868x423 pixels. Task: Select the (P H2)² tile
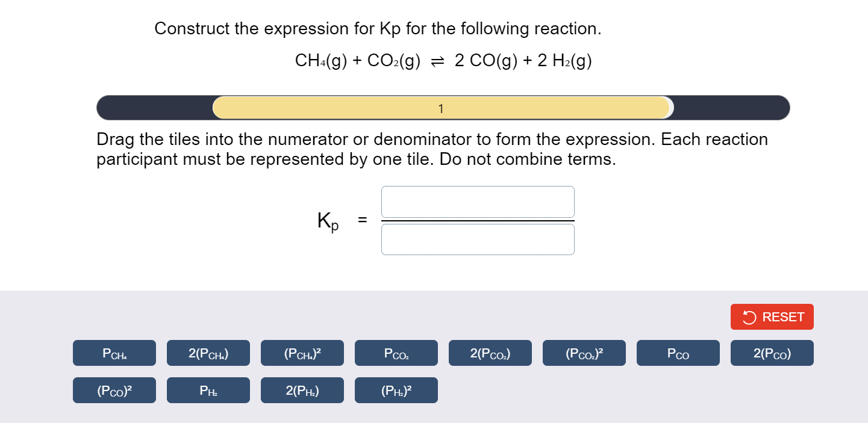(x=396, y=390)
